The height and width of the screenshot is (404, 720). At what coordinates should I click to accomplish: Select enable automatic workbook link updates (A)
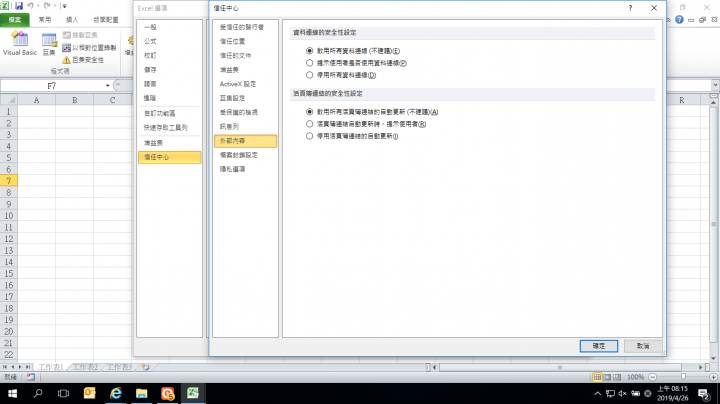point(309,112)
